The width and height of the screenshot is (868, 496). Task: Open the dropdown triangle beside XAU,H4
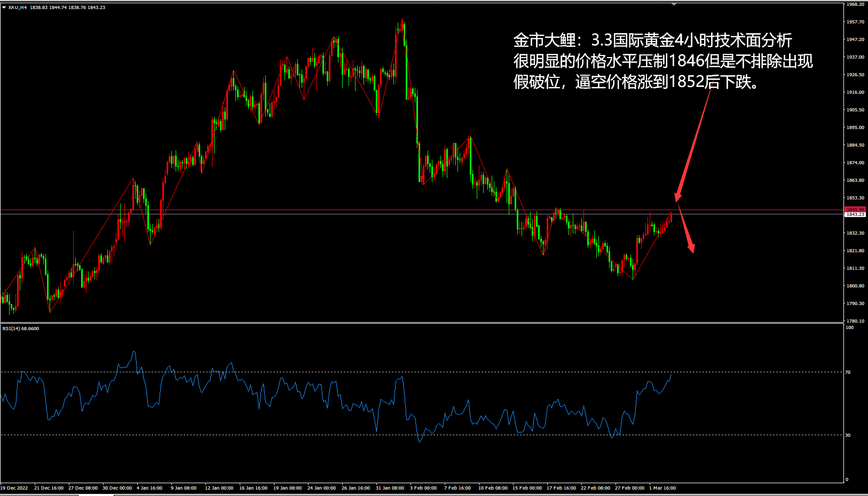4,7
